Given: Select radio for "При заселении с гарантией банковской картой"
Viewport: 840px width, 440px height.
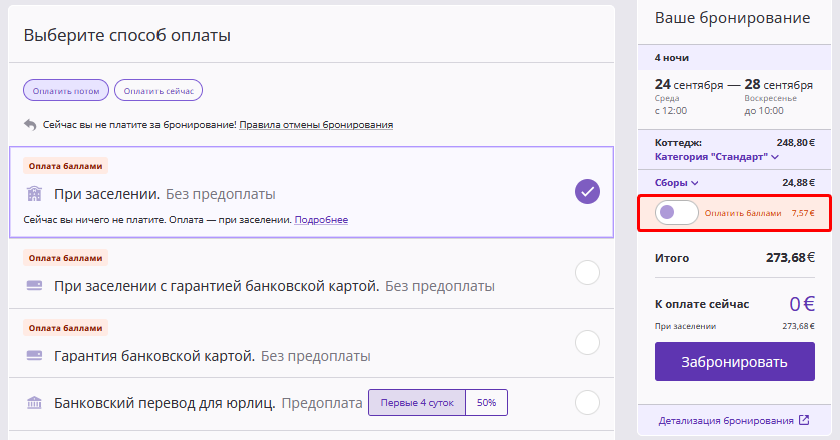Looking at the screenshot, I should pos(587,272).
